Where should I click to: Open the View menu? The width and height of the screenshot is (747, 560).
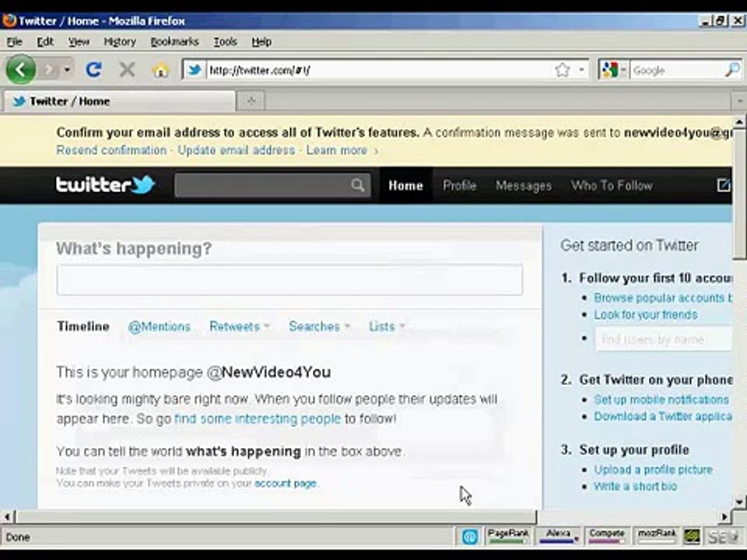[79, 42]
